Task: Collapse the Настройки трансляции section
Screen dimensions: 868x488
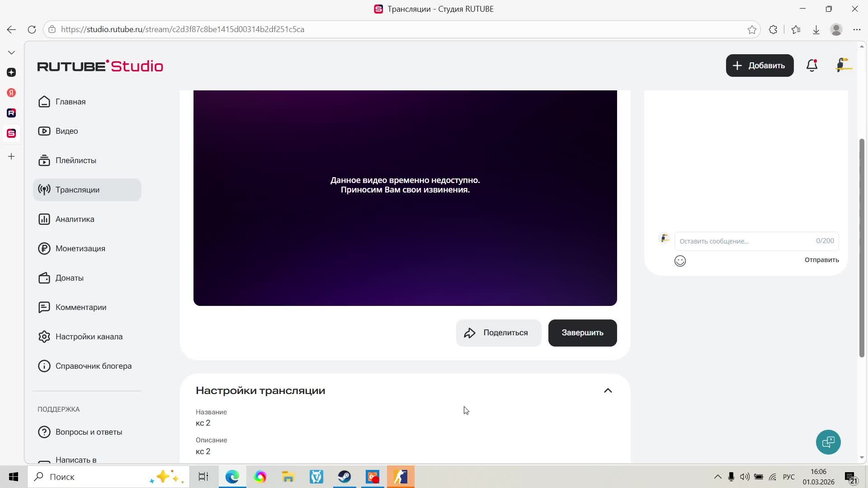Action: point(608,390)
